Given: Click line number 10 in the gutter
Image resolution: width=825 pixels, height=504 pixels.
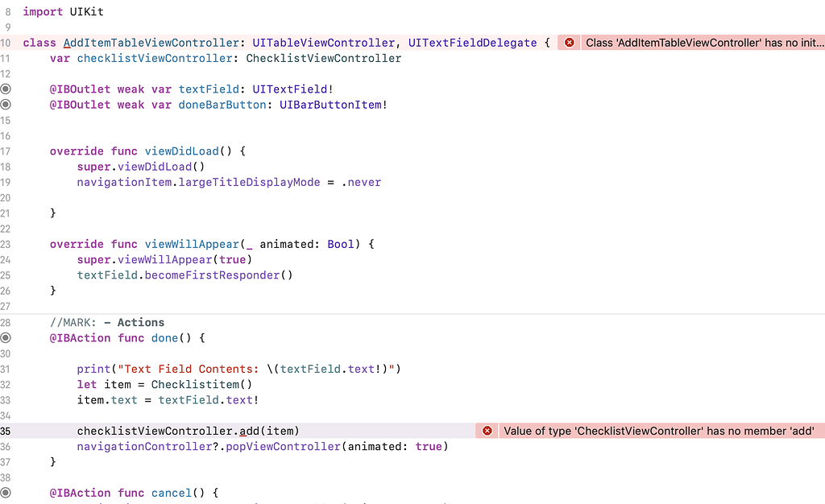Looking at the screenshot, I should [x=6, y=43].
